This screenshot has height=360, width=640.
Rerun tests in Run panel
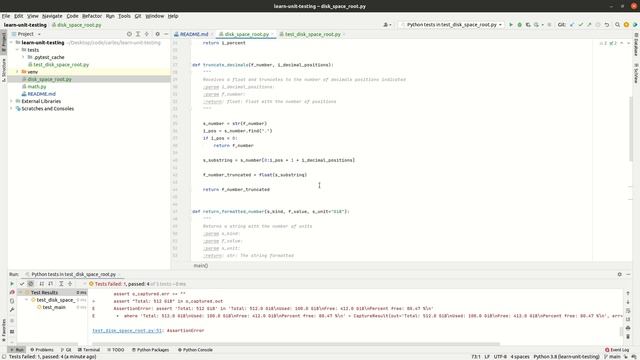click(12, 284)
